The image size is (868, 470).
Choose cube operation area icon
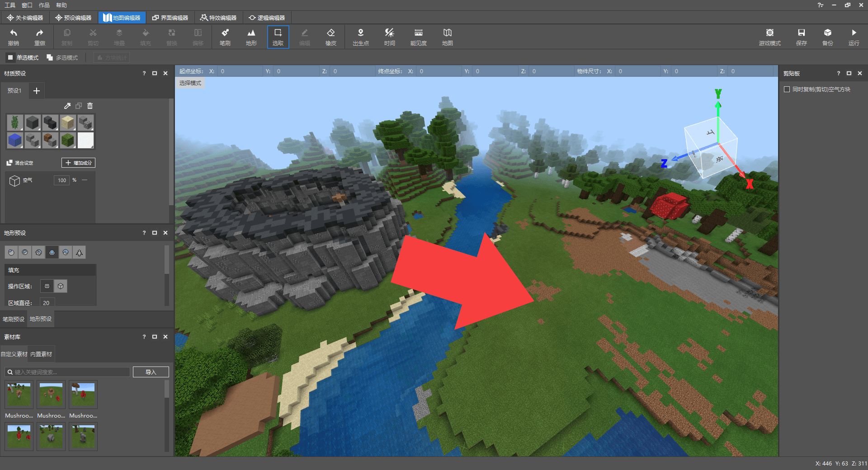[x=61, y=286]
